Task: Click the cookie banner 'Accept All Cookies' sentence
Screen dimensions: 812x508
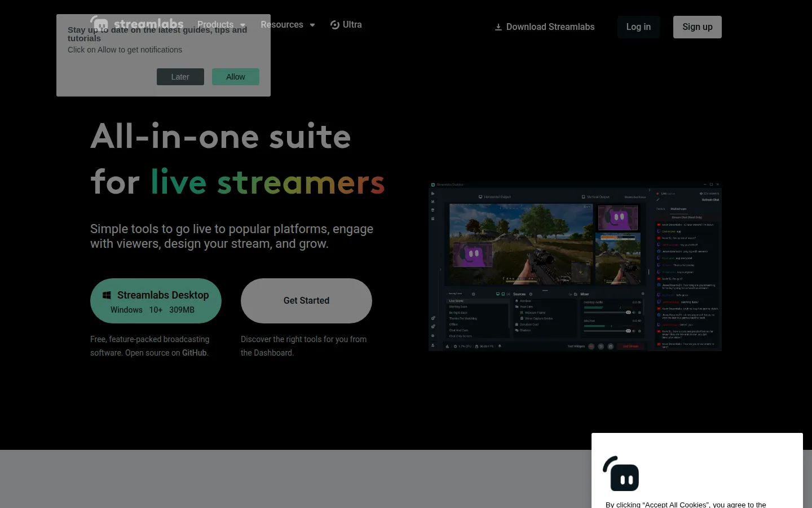Action: pyautogui.click(x=686, y=505)
